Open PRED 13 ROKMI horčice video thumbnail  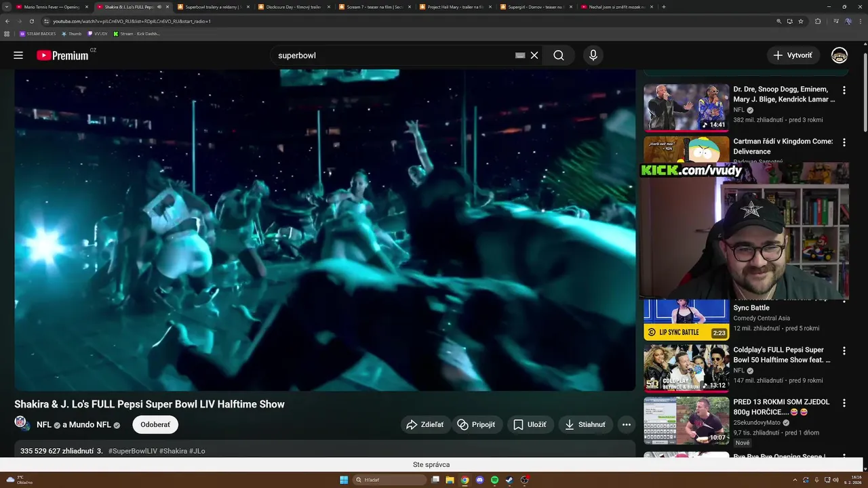point(686,420)
